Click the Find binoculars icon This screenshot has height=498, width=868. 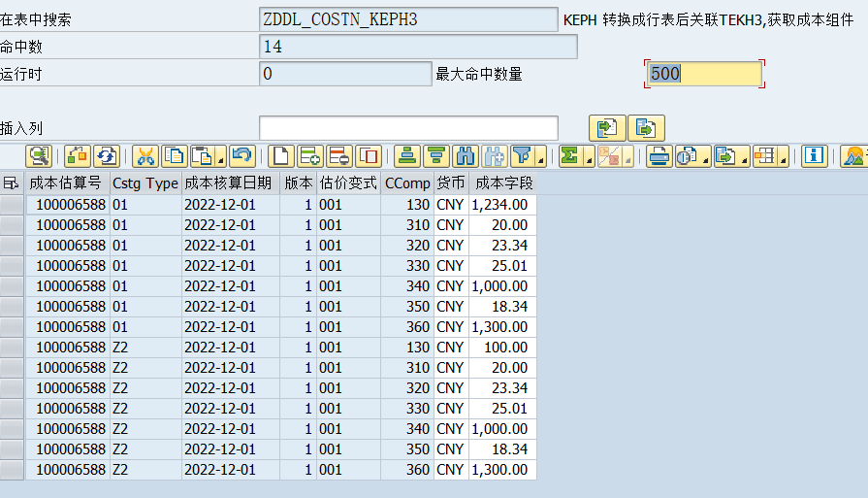(466, 156)
